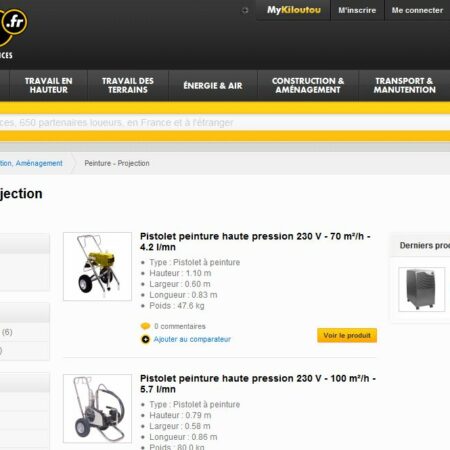Viewport: 450px width, 450px height.
Task: Open the 70 m²/h paint sprayer thumbnail
Action: [97, 266]
